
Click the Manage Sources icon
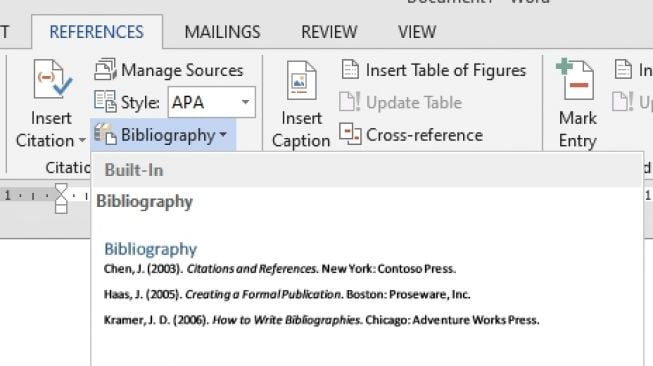105,69
